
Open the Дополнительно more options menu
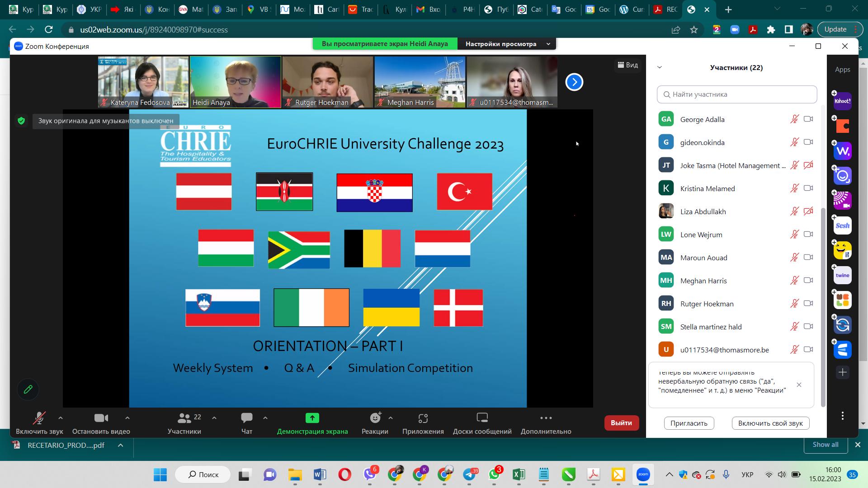click(x=546, y=423)
